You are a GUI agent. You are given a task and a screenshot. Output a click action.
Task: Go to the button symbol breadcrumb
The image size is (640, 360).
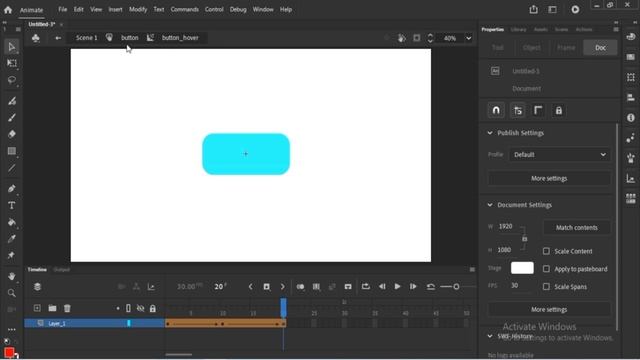pos(129,38)
